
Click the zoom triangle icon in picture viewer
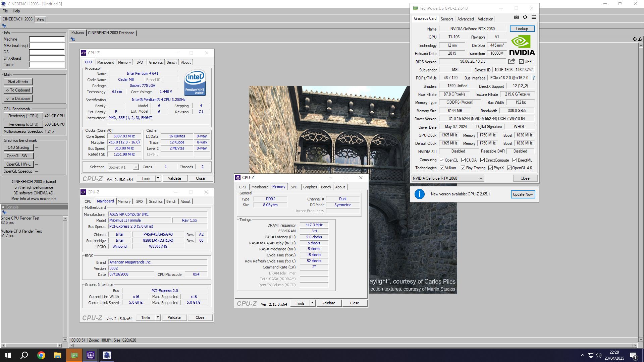[640, 39]
